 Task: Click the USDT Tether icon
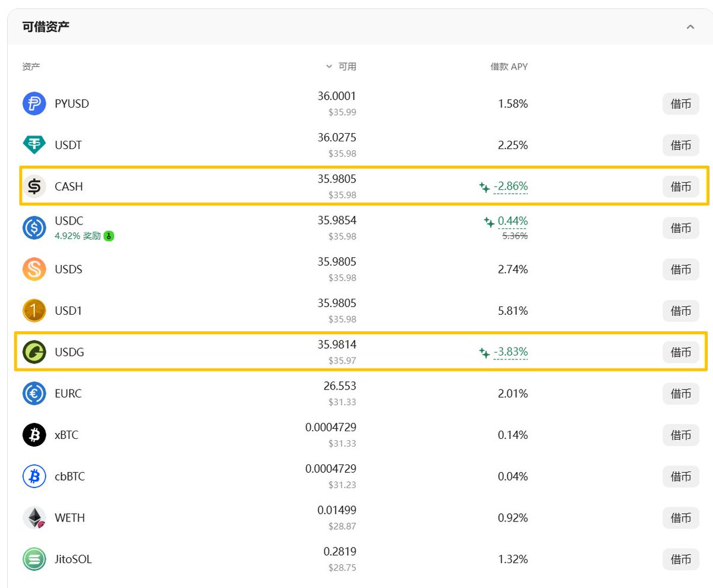tap(34, 145)
